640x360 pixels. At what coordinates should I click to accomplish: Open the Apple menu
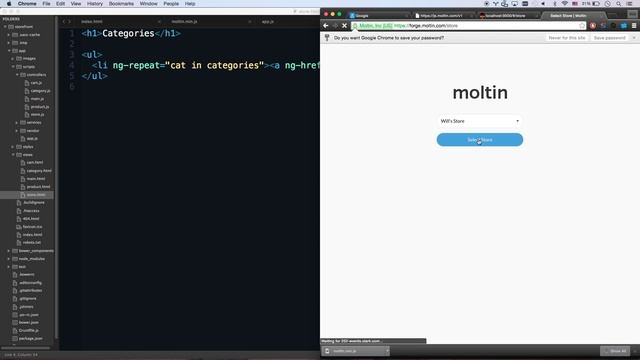(9, 4)
